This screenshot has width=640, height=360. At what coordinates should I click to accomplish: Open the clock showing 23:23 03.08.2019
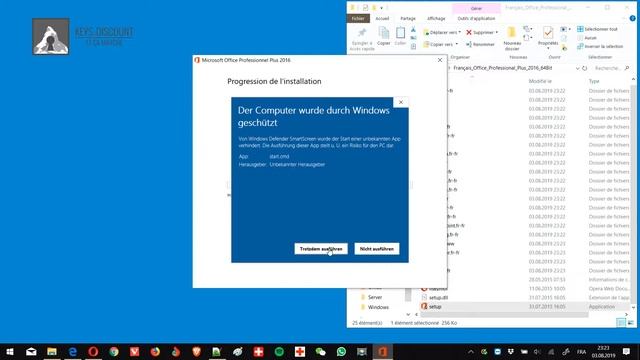coord(603,351)
